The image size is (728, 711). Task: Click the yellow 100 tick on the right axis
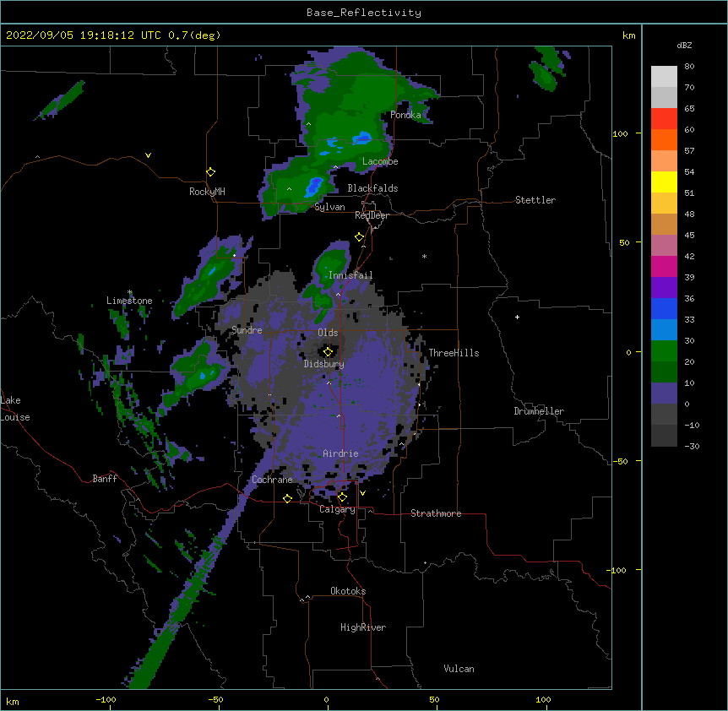620,133
